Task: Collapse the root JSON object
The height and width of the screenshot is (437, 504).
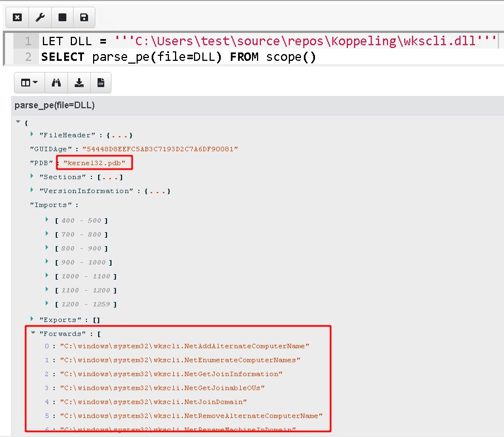Action: 18,122
